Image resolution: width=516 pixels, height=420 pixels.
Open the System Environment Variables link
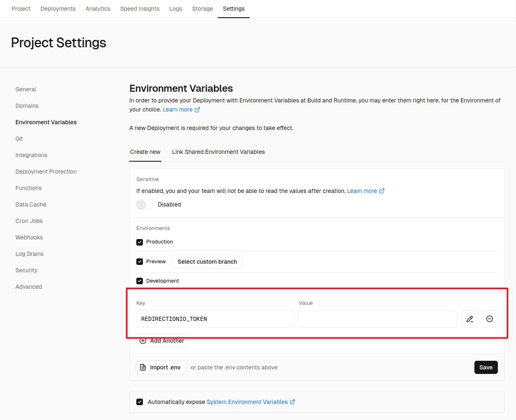(251, 402)
